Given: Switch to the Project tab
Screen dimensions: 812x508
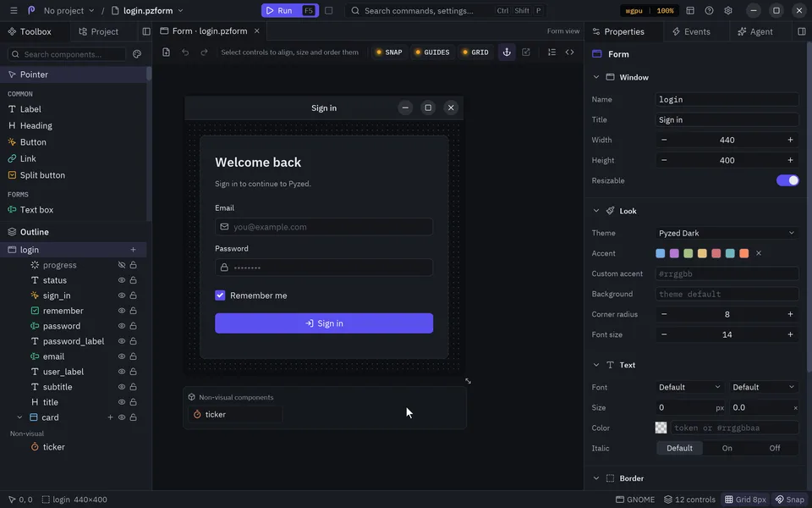Looking at the screenshot, I should (98, 31).
